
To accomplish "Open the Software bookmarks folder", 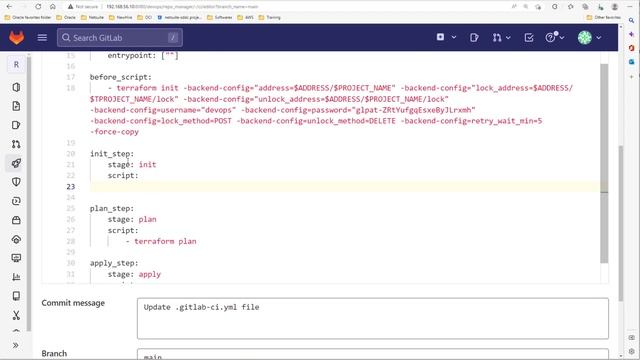I will pyautogui.click(x=220, y=18).
